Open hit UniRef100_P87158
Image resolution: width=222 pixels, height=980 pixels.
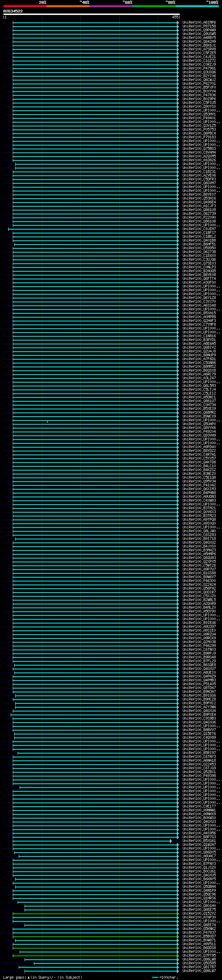[199, 26]
